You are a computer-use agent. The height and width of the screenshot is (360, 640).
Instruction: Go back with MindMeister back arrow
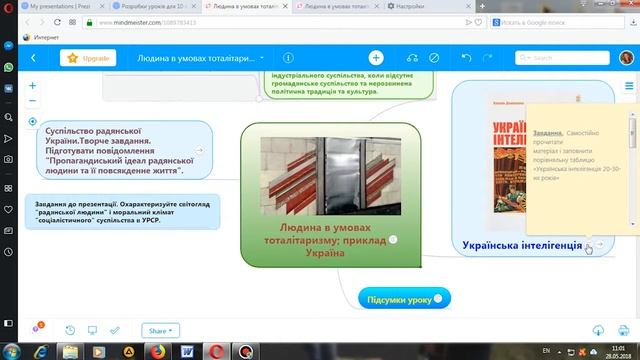point(33,58)
